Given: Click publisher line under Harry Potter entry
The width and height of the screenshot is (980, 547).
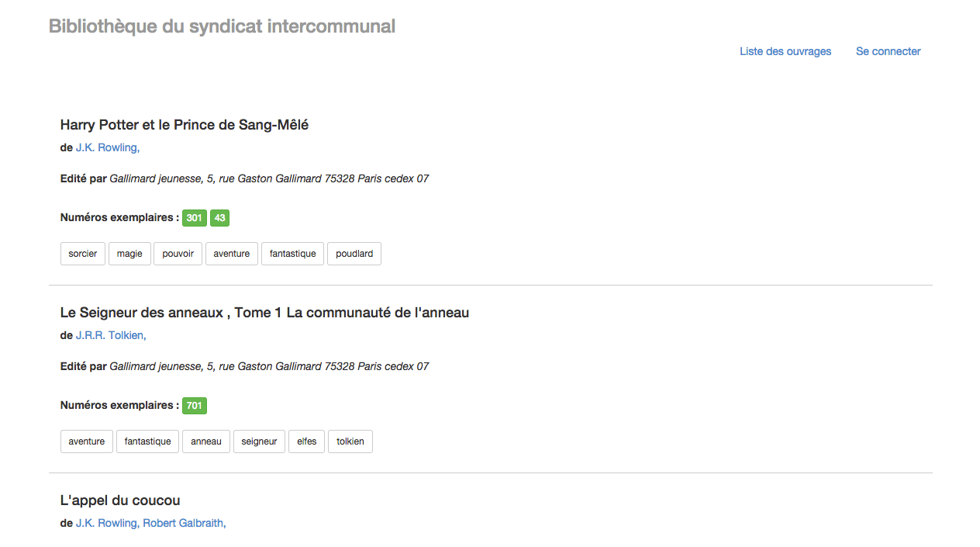Looking at the screenshot, I should click(244, 178).
